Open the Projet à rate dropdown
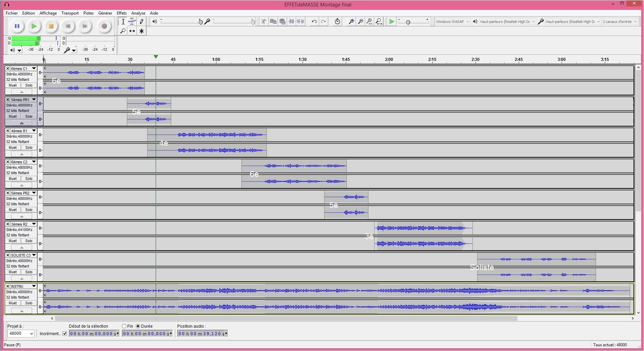Screen dimensions: 644x351 [21, 334]
